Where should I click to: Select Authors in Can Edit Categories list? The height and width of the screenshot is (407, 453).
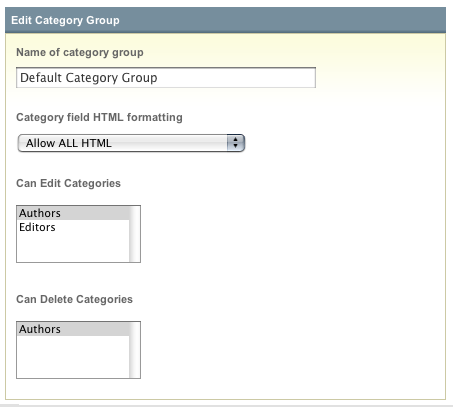[x=73, y=213]
